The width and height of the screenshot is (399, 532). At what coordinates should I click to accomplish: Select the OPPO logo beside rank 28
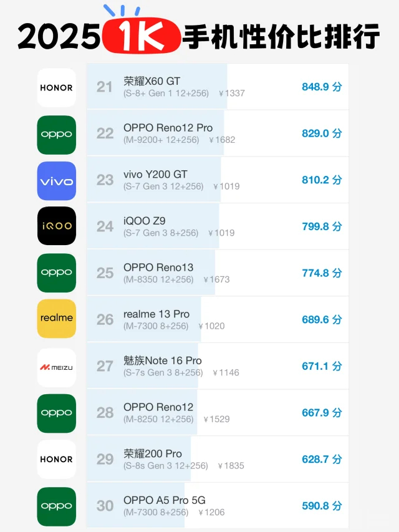point(56,414)
